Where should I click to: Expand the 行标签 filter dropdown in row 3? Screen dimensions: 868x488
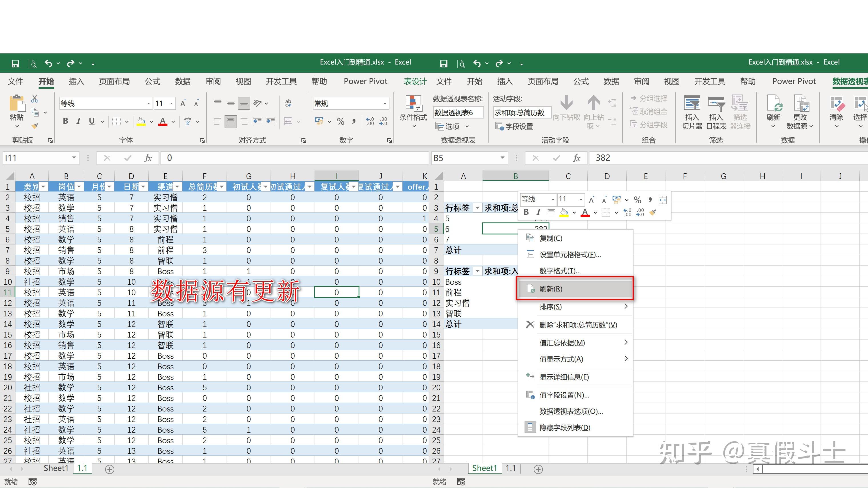pos(477,208)
